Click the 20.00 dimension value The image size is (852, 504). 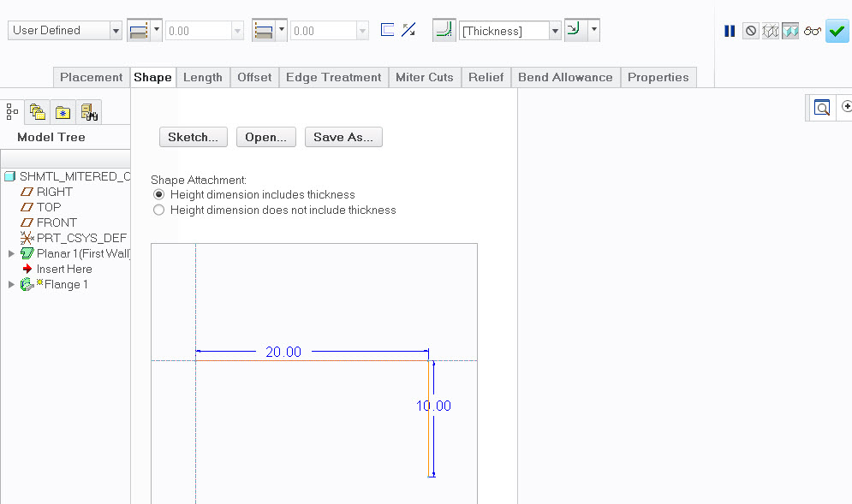point(283,352)
